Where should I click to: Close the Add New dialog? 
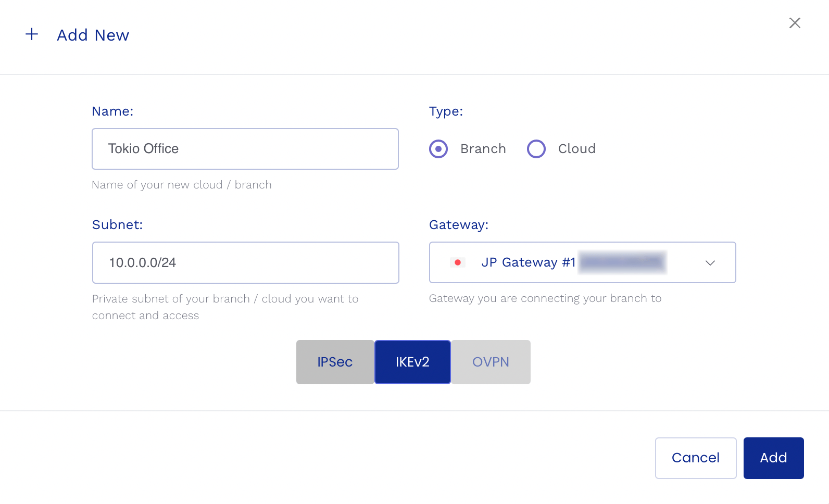[793, 24]
